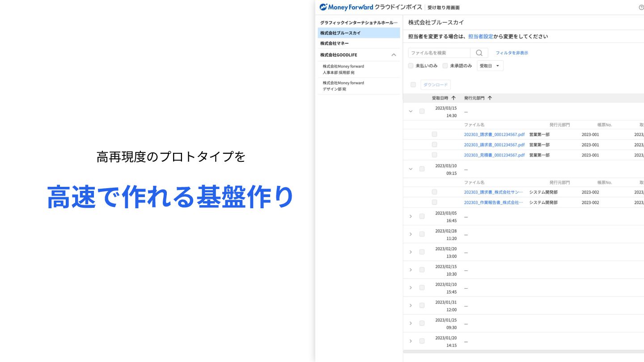Expand the 2023/03/05 16:45 row
The width and height of the screenshot is (644, 362).
pyautogui.click(x=411, y=216)
